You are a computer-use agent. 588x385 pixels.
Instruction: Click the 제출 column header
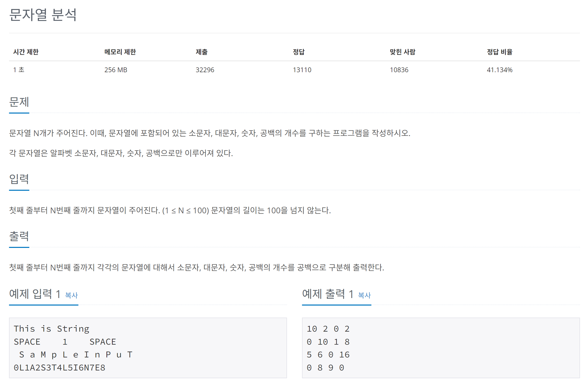(201, 52)
